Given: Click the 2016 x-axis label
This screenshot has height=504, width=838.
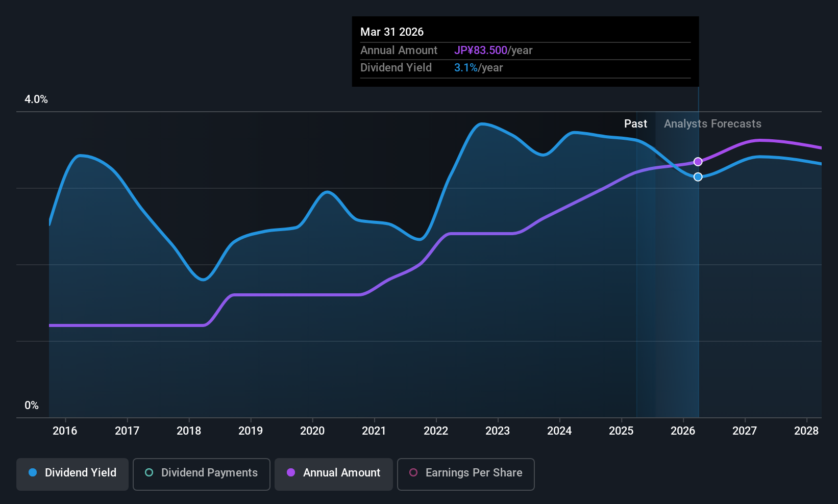Looking at the screenshot, I should coord(65,431).
